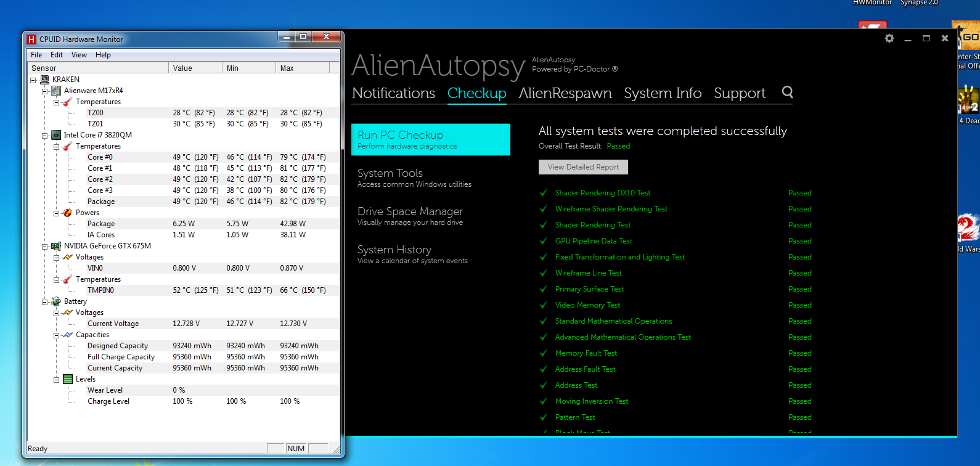Click the Battery icon in sensor tree
This screenshot has height=466, width=980.
56,301
